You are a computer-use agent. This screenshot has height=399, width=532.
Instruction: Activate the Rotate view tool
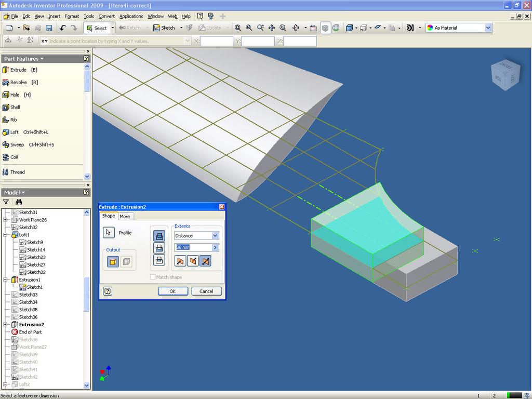tap(296, 28)
